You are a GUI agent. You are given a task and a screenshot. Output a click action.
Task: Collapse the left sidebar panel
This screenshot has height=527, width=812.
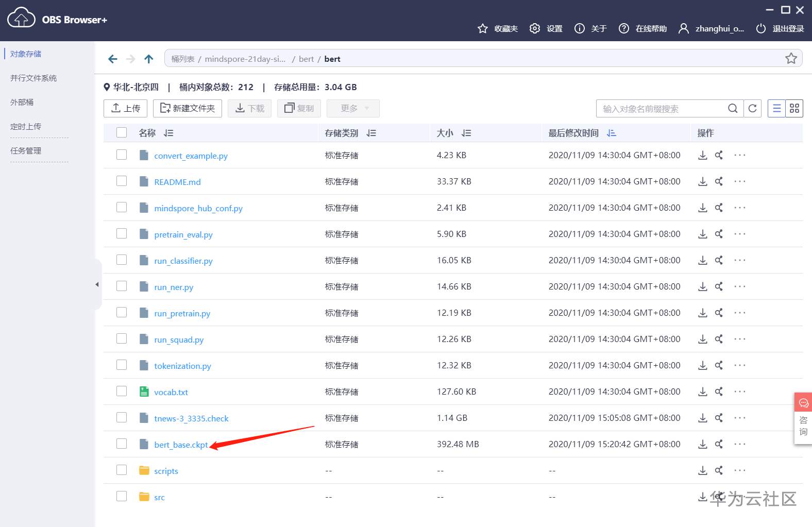point(97,284)
